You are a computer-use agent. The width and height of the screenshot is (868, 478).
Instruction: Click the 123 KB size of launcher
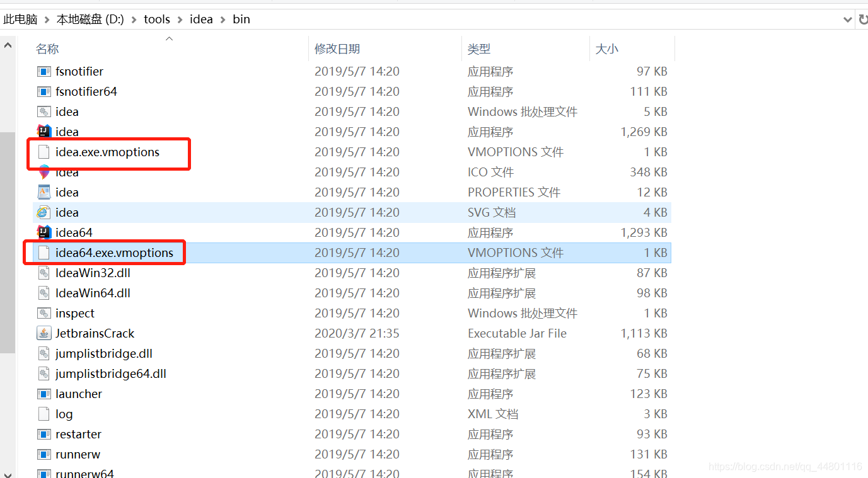tap(648, 394)
